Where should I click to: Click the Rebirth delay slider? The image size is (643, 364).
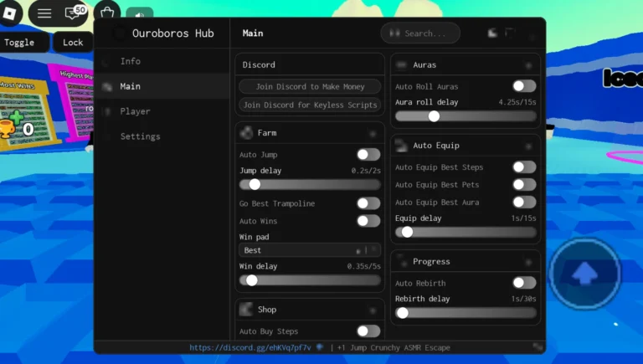point(466,313)
